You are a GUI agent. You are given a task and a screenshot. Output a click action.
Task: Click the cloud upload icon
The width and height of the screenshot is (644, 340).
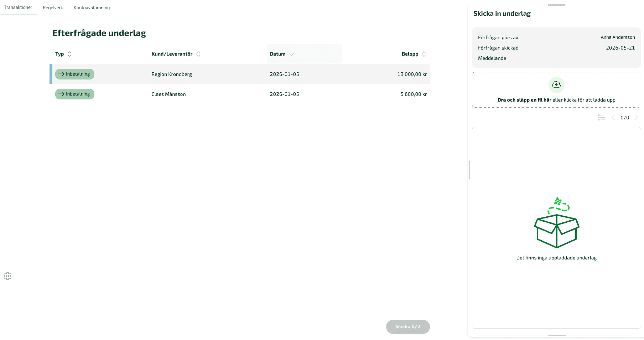(x=556, y=85)
